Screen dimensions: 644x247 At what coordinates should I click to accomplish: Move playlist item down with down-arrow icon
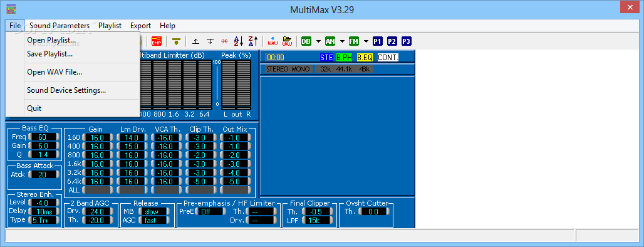click(x=210, y=41)
